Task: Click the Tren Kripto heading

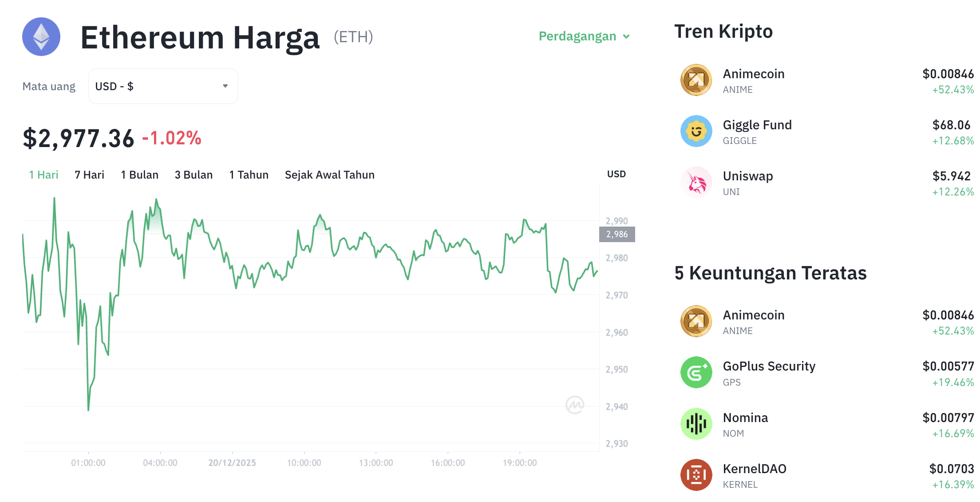Action: 723,31
